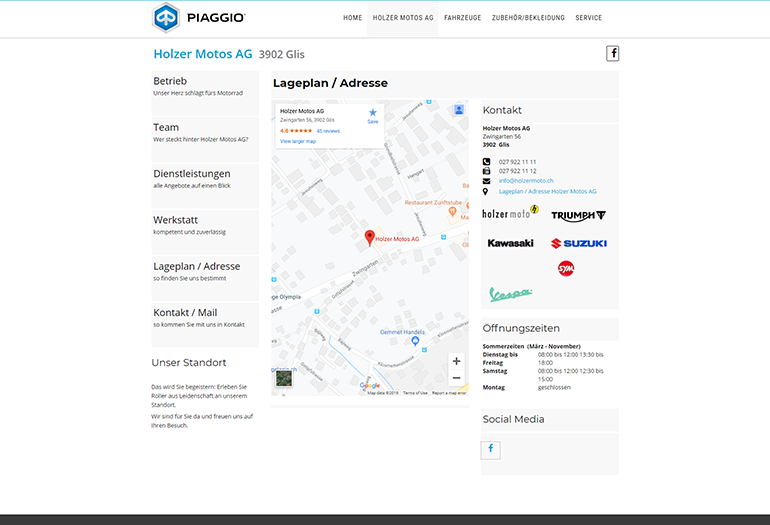
Task: Click the Triumph brand logo
Action: tap(578, 216)
